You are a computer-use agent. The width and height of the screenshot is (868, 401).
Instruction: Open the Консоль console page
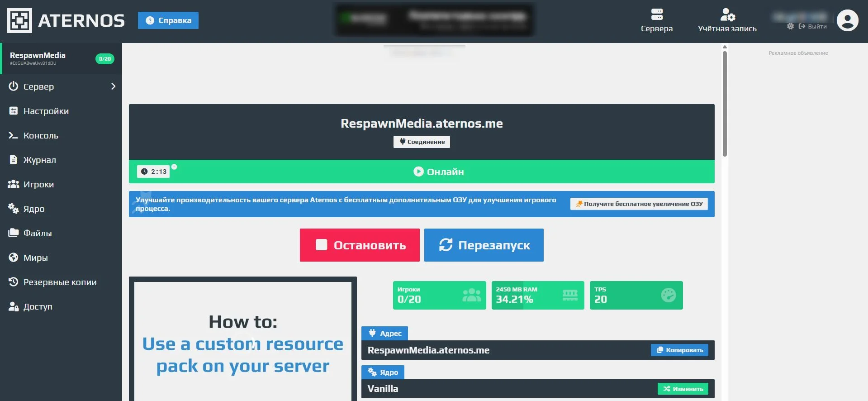(x=61, y=135)
